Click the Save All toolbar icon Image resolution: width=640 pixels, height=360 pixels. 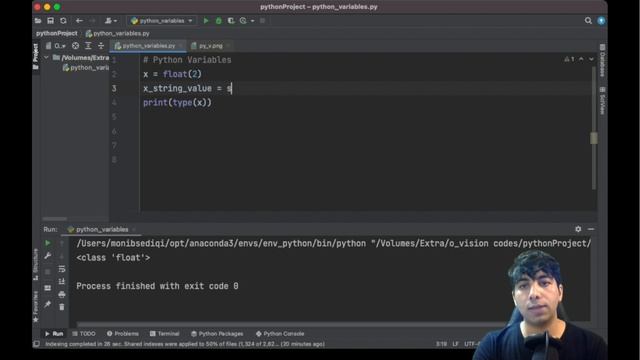[x=51, y=21]
